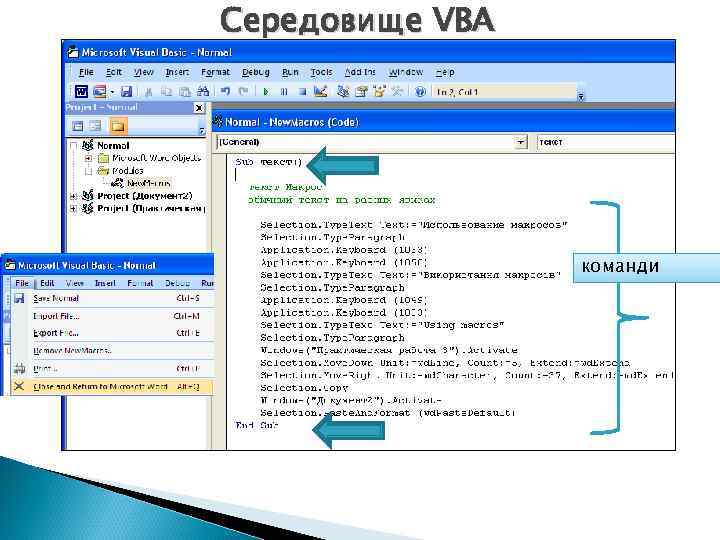The width and height of the screenshot is (720, 540).
Task: Click Insert in the small overlay window menu
Action: (105, 283)
